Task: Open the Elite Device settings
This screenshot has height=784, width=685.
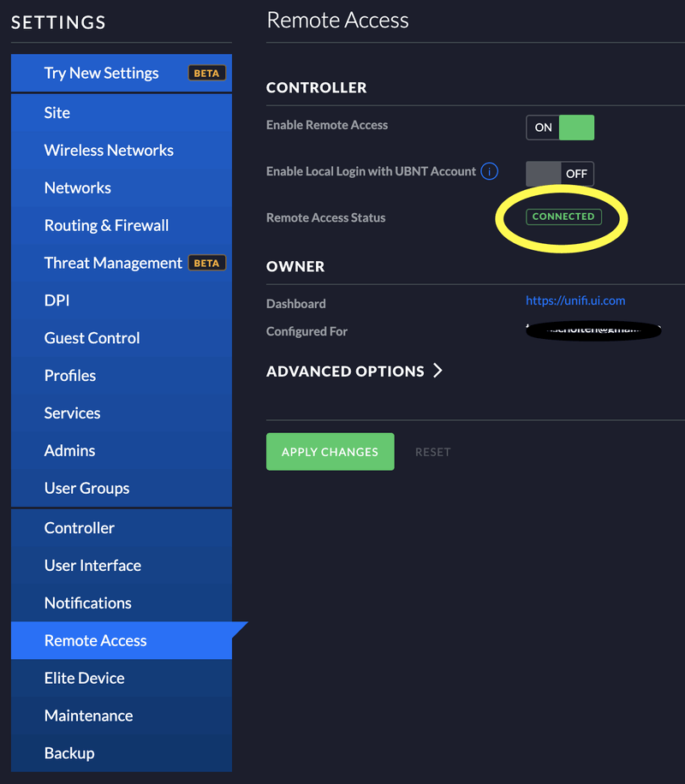Action: tap(84, 678)
